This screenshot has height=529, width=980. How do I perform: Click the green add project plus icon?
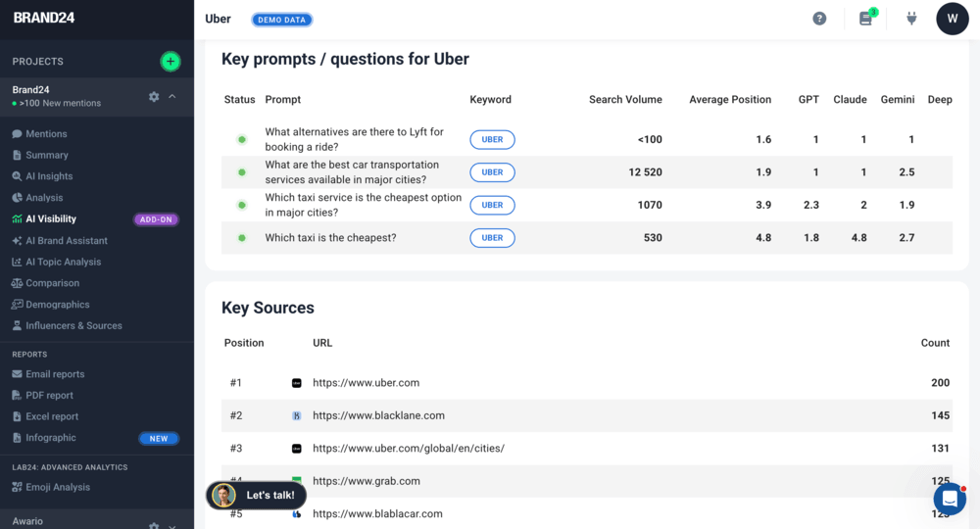pyautogui.click(x=170, y=61)
